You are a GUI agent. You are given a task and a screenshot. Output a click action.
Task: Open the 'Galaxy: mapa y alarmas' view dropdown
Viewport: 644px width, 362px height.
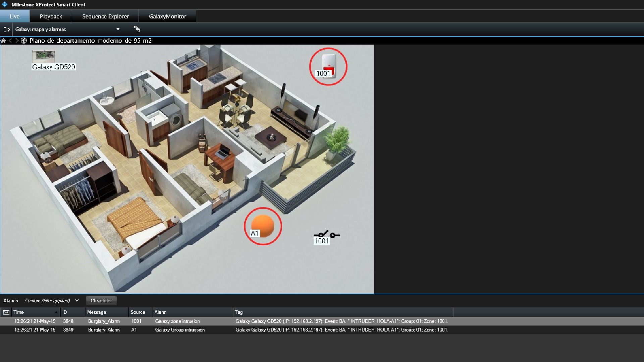[67, 29]
